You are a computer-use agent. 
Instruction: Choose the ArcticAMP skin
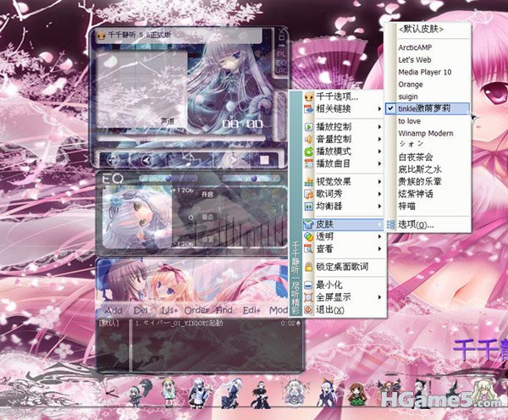pyautogui.click(x=415, y=47)
